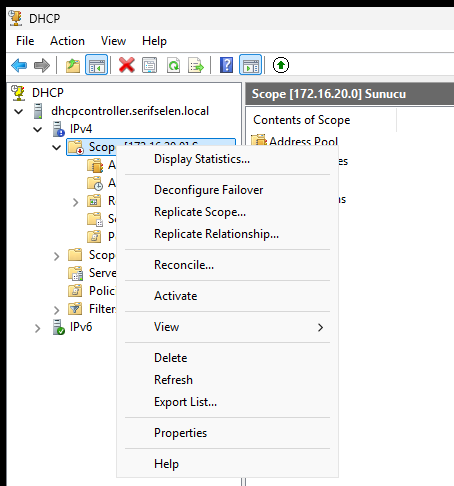Viewport: 454px width, 486px height.
Task: Click the IPv6 server icon
Action: 59,327
